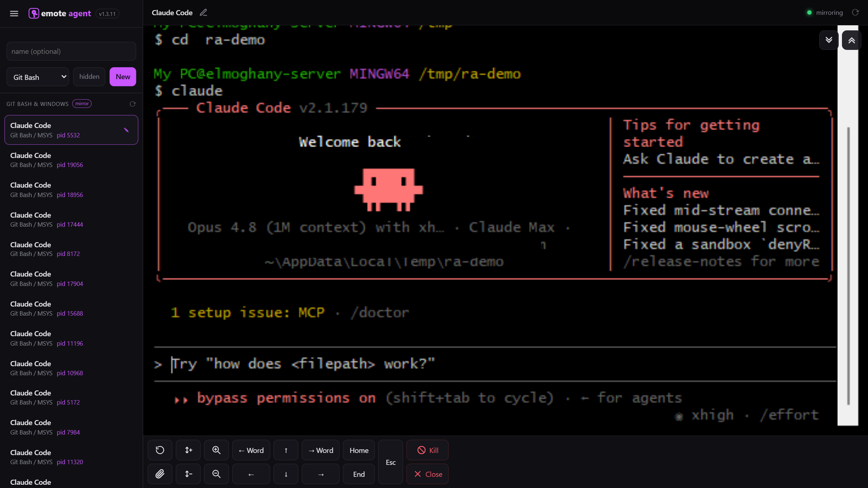Send the up arrow key

coord(286,450)
